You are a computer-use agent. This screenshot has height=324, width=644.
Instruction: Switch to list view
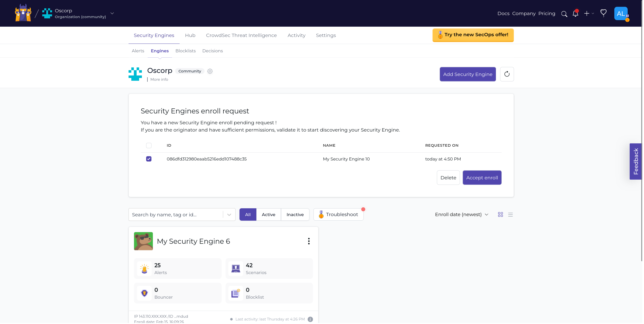coord(511,215)
